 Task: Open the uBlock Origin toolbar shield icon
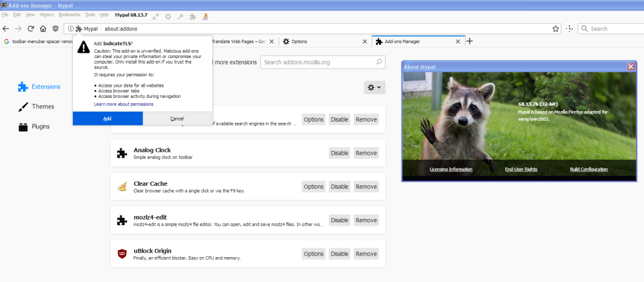(55, 29)
